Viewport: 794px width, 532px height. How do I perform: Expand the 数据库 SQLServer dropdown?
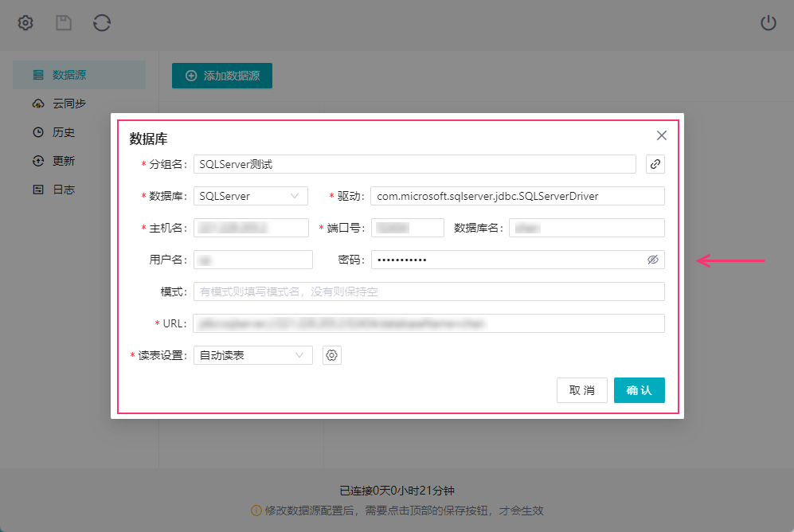(251, 196)
